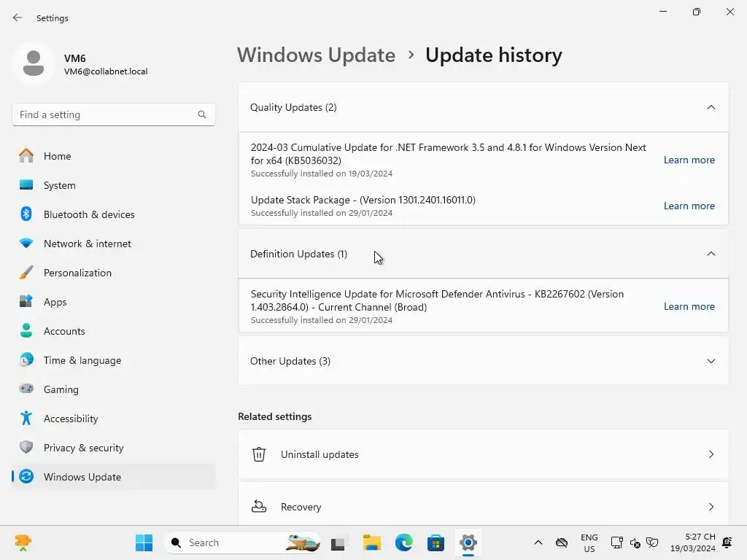Collapse the Quality Updates section

coord(711,107)
